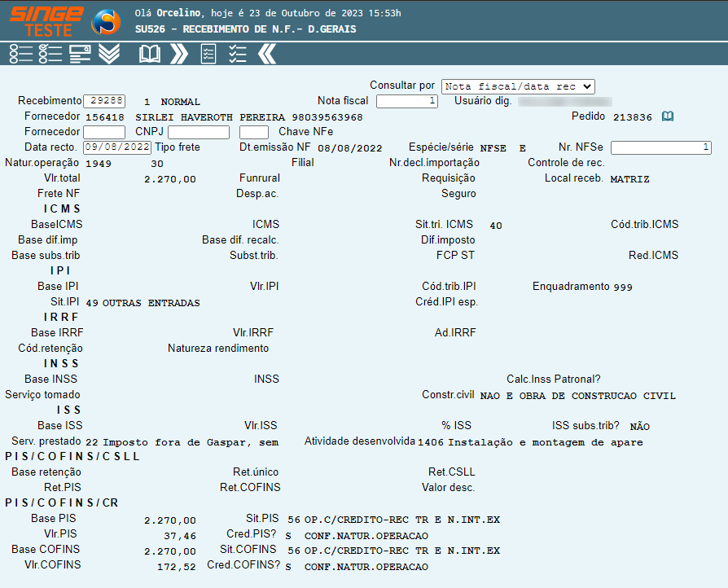The width and height of the screenshot is (728, 588).
Task: Open the book icon in the toolbar
Action: [150, 54]
